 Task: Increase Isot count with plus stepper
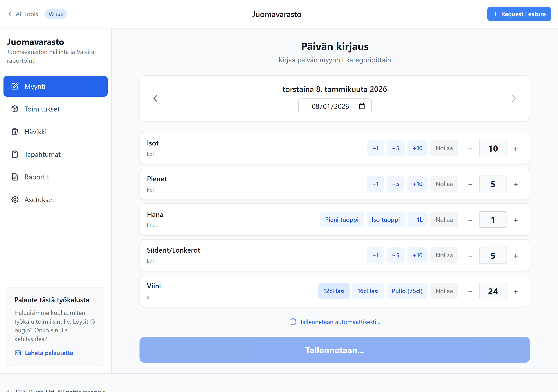[x=515, y=149]
